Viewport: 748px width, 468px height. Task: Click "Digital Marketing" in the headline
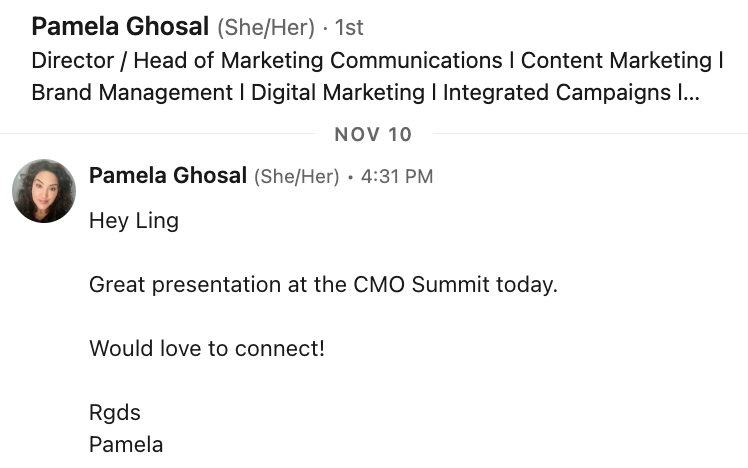point(338,93)
